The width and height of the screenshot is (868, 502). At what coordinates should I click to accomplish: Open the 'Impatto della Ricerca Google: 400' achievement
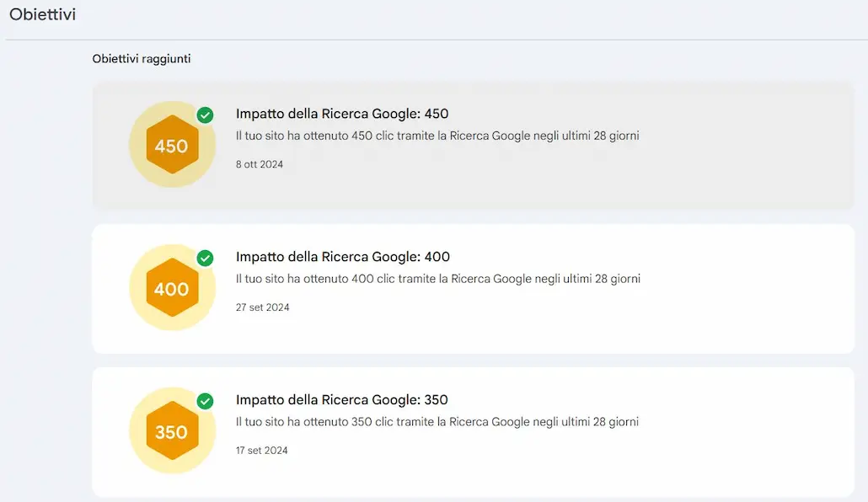click(x=341, y=257)
